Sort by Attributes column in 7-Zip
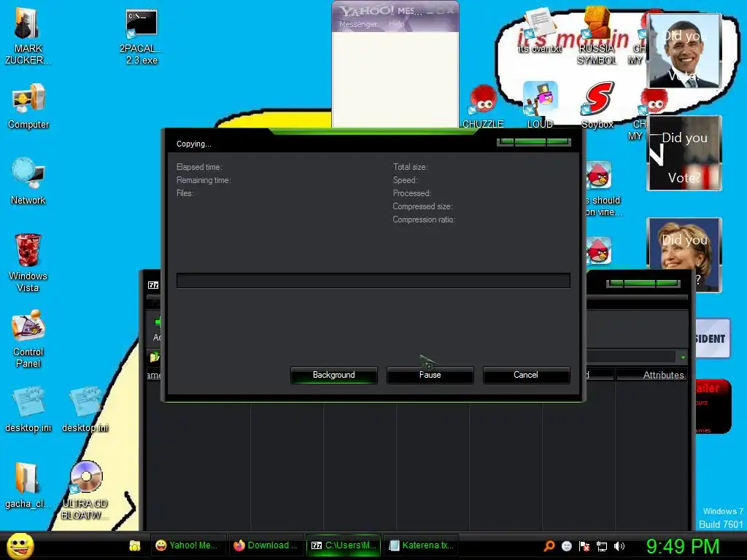The image size is (747, 560). [x=652, y=376]
